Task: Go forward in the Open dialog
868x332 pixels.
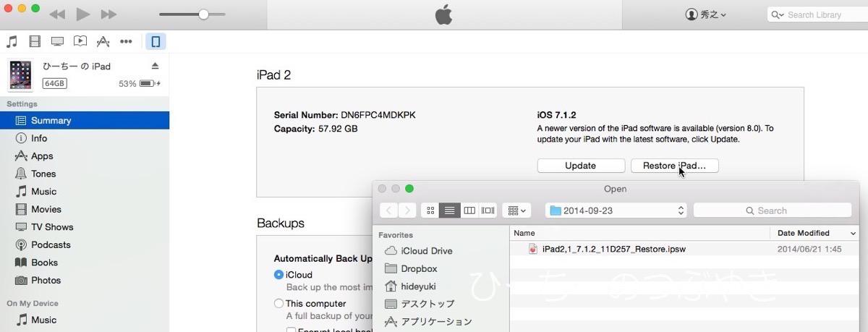Action: tap(407, 210)
